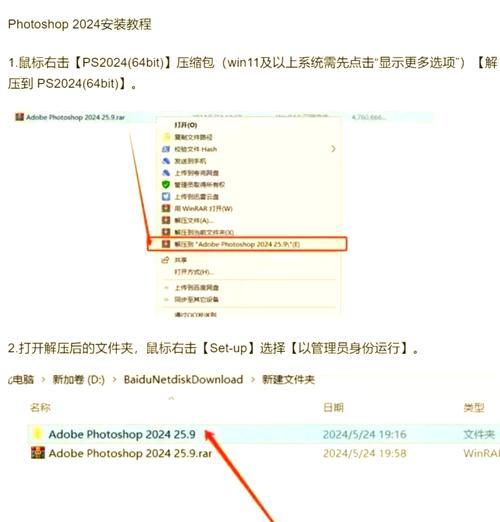Viewport: 500px width, 522px height.
Task: Click the yellow copy file path icon
Action: click(x=166, y=137)
